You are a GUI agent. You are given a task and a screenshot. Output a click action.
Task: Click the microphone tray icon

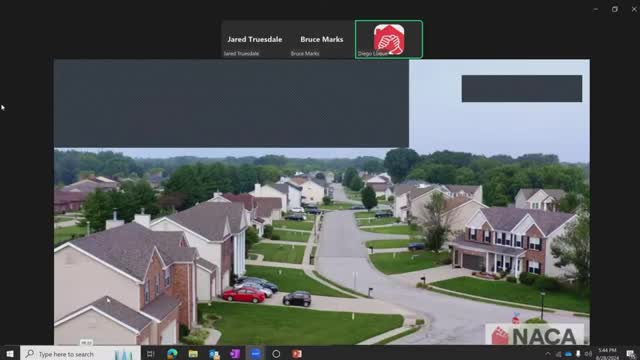[x=578, y=354]
